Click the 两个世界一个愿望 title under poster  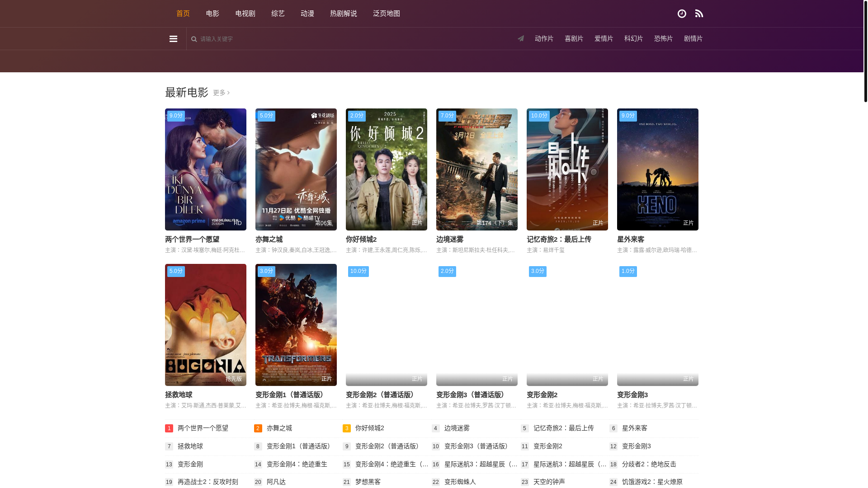tap(192, 239)
